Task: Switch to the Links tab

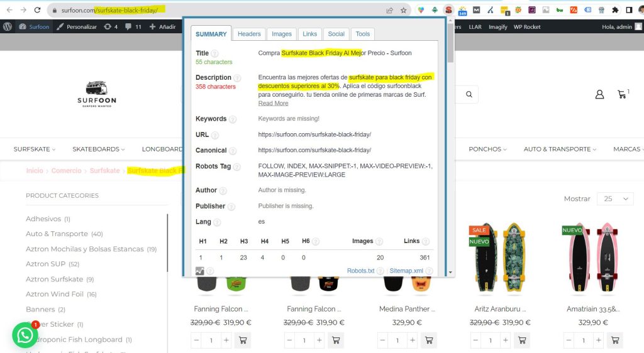Action: point(309,34)
